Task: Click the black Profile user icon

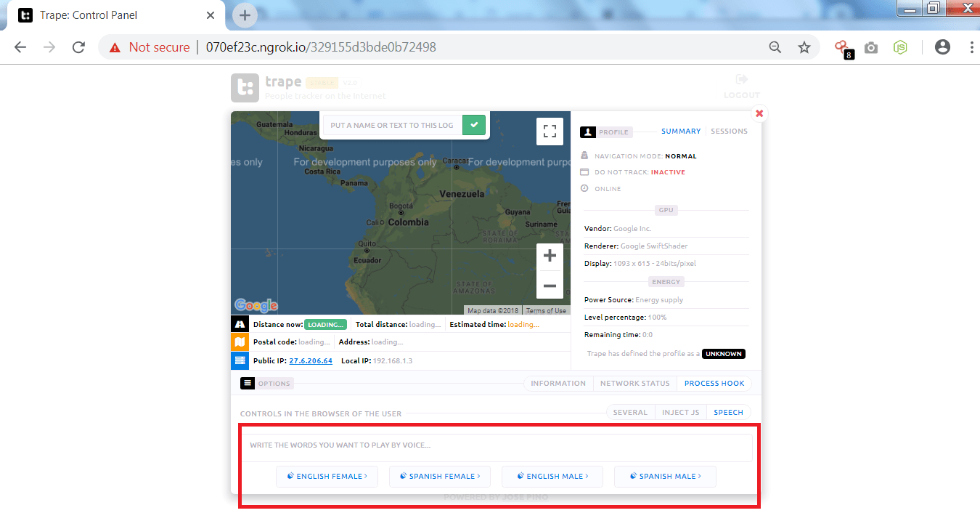Action: tap(588, 132)
